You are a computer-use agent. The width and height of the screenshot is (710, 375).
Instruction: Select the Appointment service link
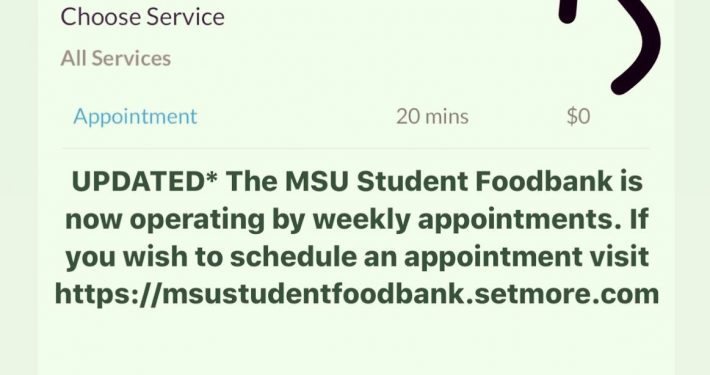tap(135, 117)
